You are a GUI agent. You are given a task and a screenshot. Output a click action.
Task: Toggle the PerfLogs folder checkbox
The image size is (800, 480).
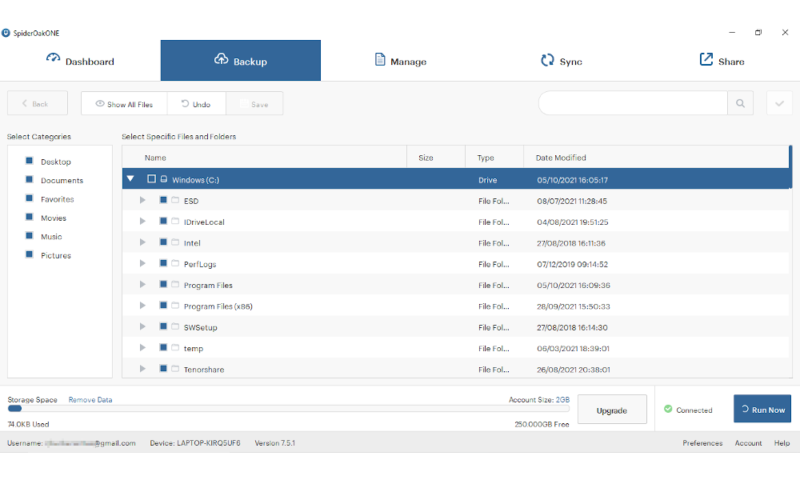coord(163,263)
